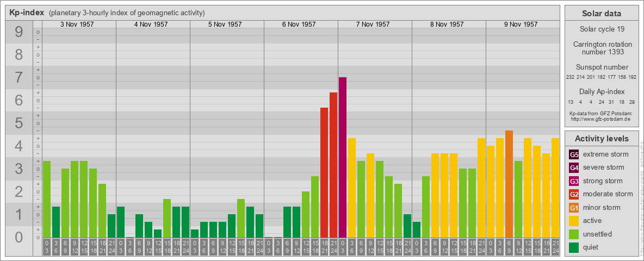
Task: Click the sunspot value 214
Action: 580,77
